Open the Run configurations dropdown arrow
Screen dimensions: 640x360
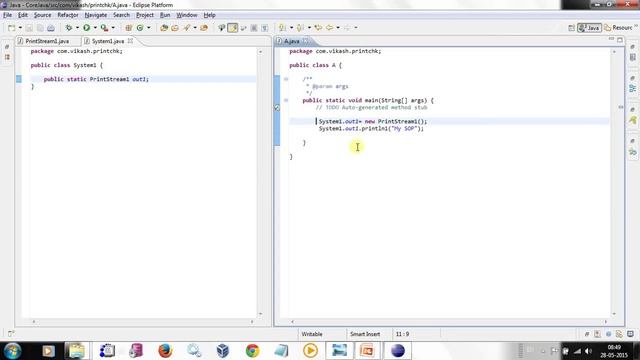click(95, 28)
